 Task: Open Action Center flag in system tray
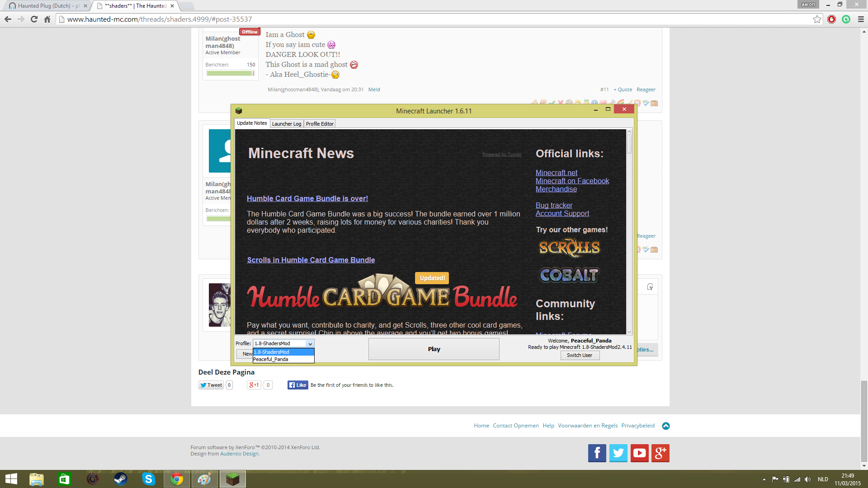[x=775, y=479]
